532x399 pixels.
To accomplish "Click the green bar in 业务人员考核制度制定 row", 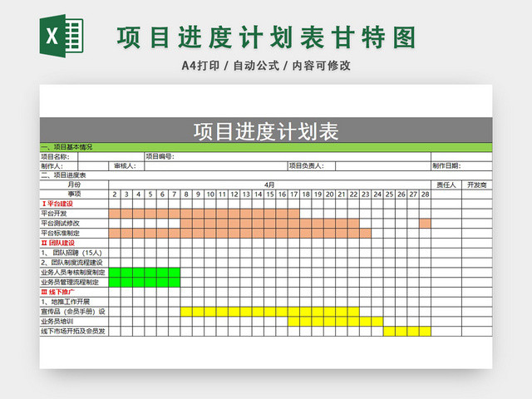I will (x=145, y=273).
